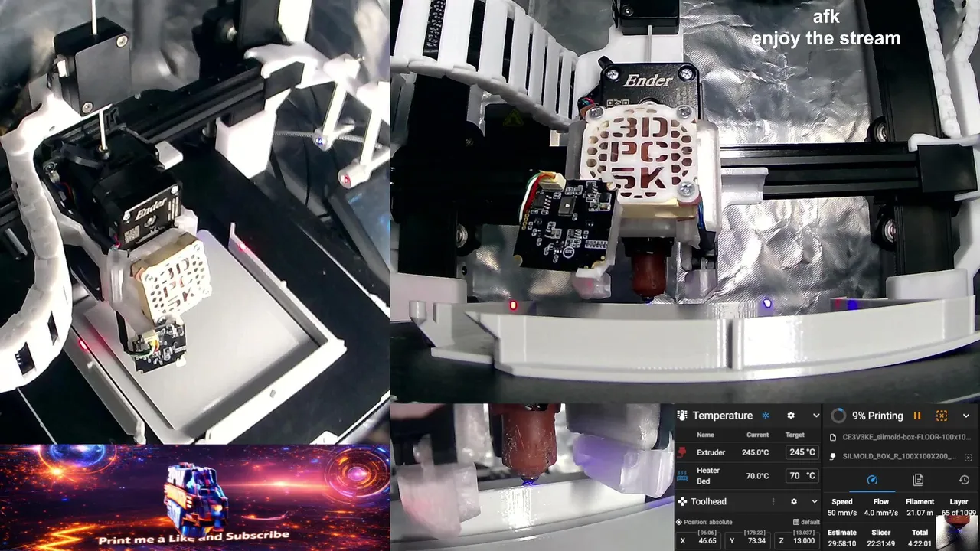The image size is (980, 551).
Task: Switch to the files tab
Action: (918, 480)
